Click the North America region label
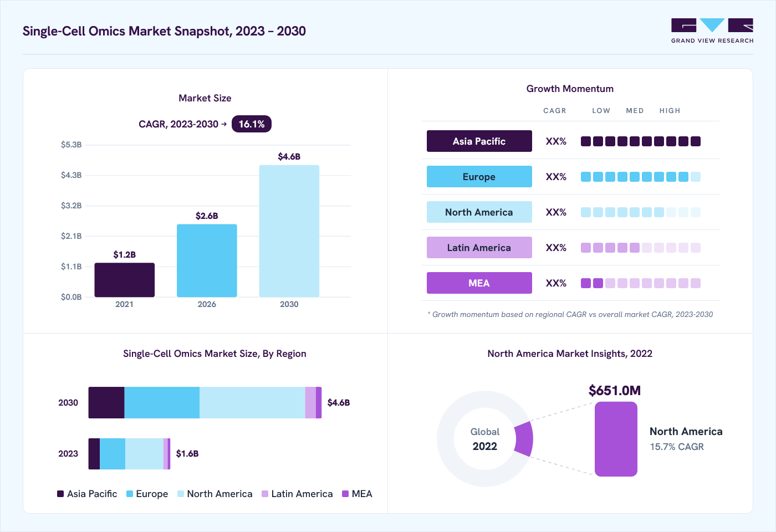 tap(479, 212)
